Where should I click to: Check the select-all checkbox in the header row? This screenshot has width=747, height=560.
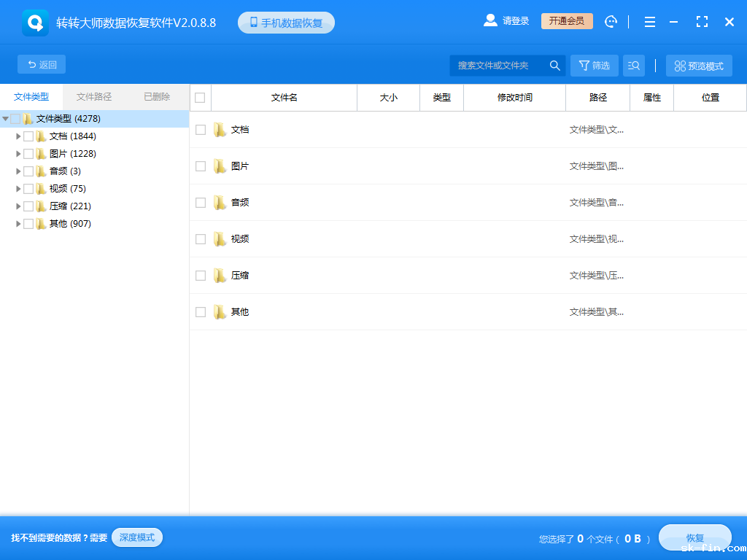click(199, 97)
